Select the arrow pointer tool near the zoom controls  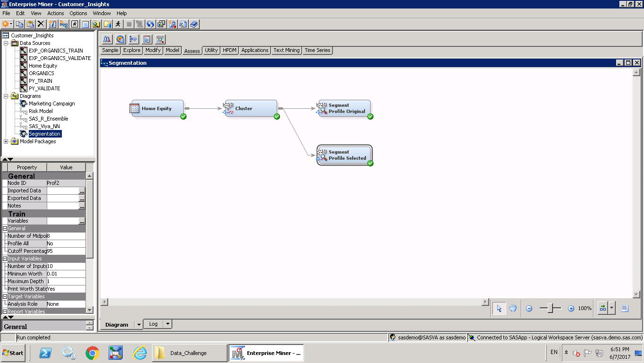[499, 308]
